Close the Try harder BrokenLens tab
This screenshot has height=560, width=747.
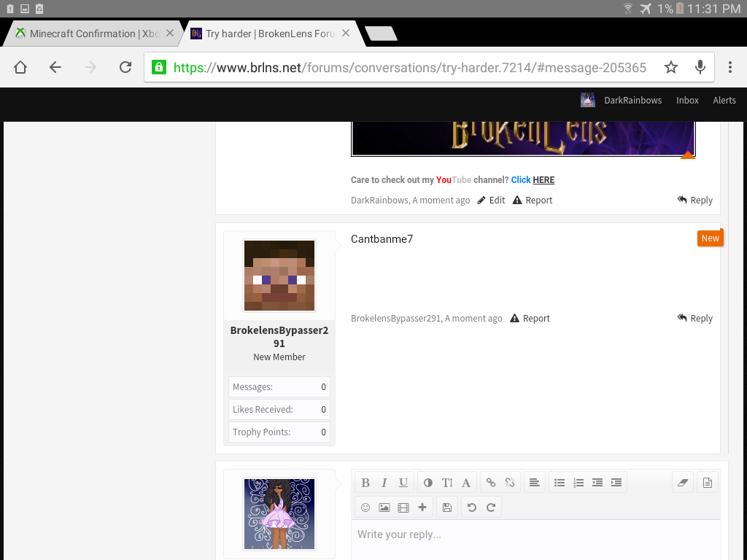[346, 33]
